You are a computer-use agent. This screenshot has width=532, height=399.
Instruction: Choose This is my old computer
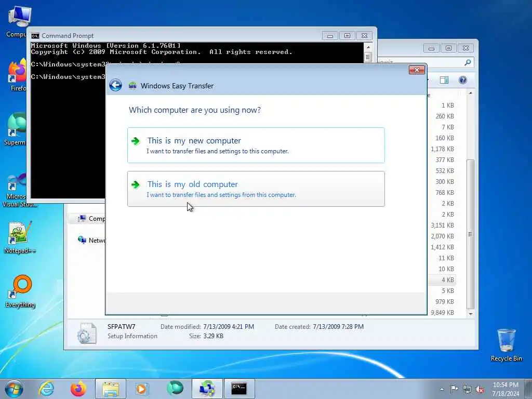pyautogui.click(x=256, y=189)
